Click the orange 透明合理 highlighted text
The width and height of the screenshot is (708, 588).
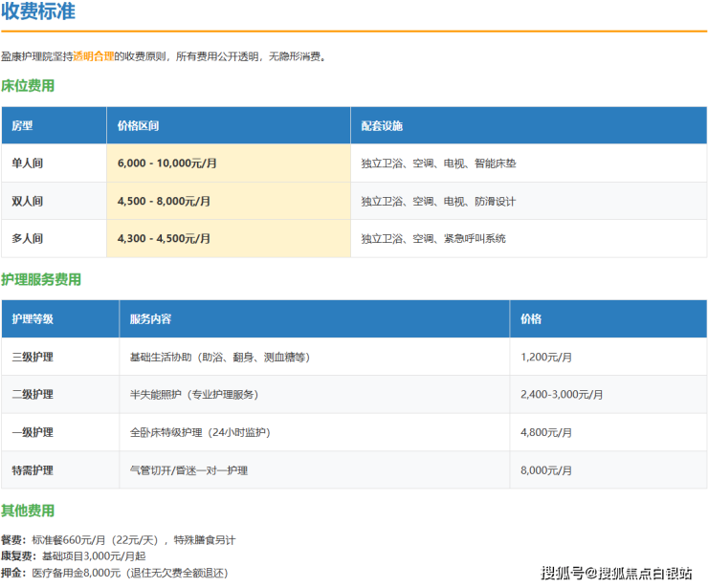tap(93, 56)
